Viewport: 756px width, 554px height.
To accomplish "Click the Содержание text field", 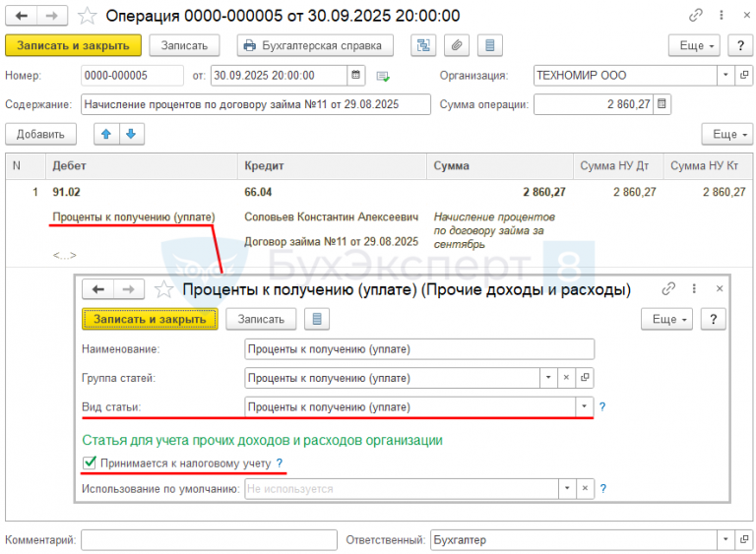I will (256, 104).
